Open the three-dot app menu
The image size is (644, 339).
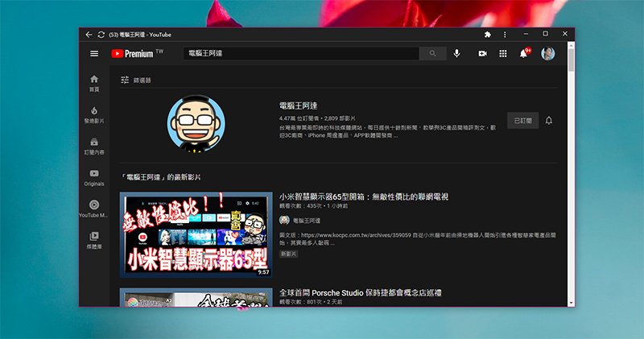tap(505, 35)
